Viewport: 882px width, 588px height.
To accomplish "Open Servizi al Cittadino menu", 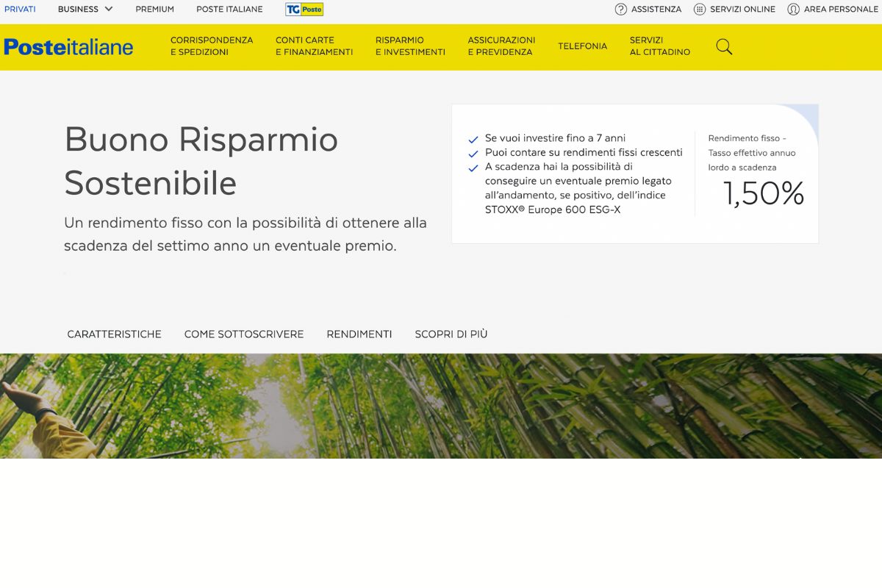I will 659,46.
